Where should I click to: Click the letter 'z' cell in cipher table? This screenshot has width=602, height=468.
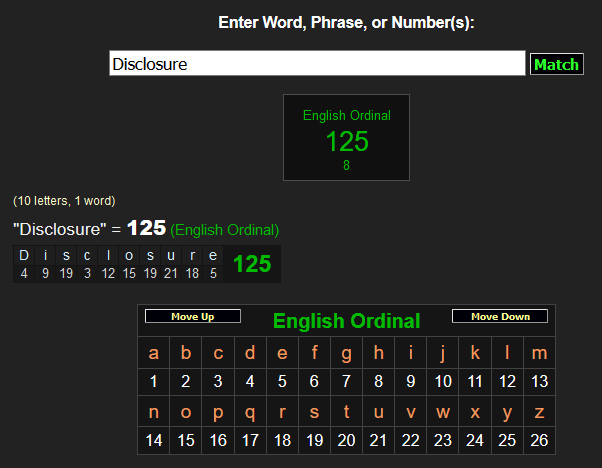click(x=539, y=411)
